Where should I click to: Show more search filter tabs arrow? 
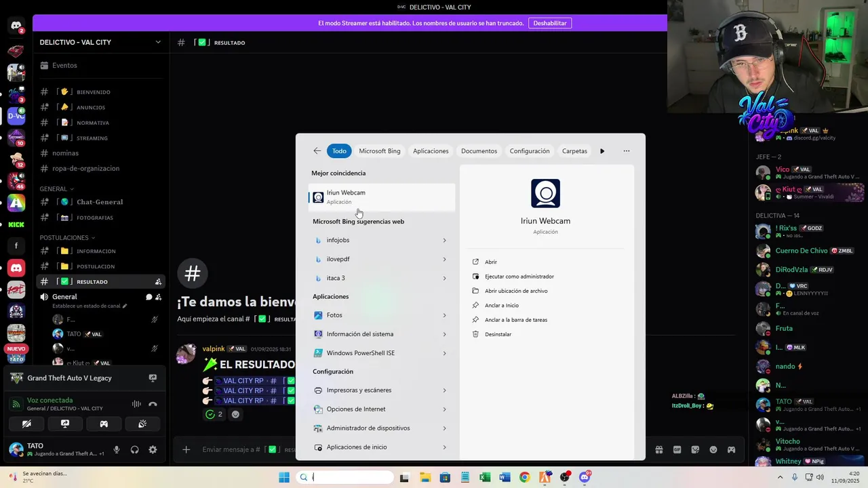tap(602, 151)
